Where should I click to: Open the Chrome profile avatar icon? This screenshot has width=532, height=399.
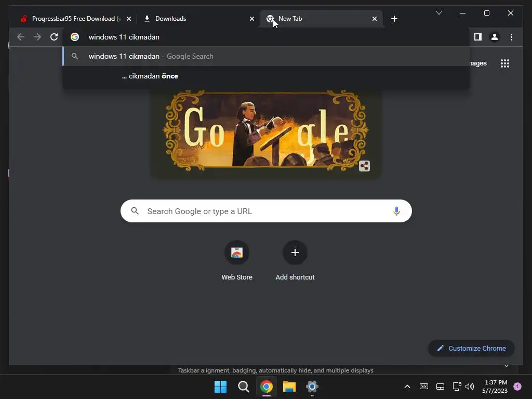coord(495,37)
